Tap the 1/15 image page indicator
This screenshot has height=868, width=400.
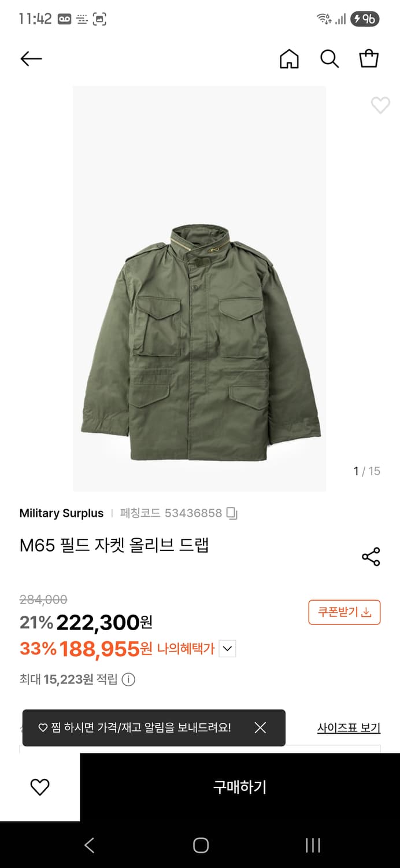(x=366, y=471)
